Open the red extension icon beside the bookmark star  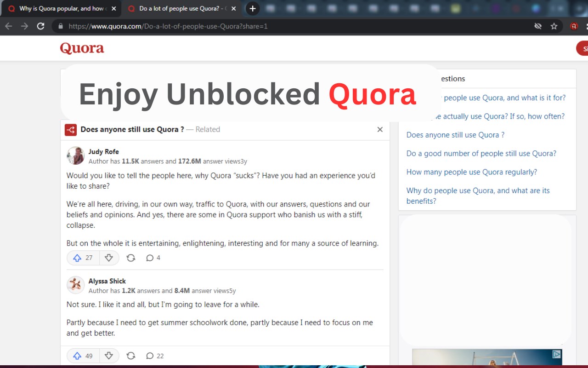pos(574,26)
